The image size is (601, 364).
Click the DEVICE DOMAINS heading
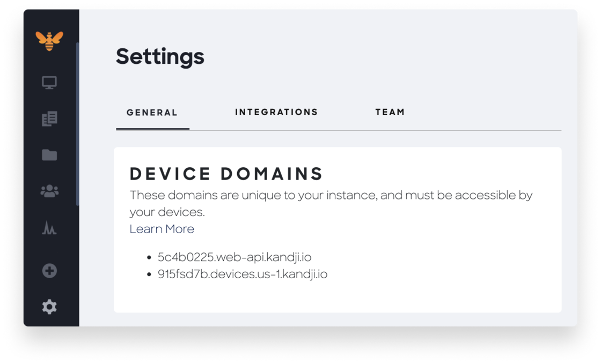pos(225,173)
